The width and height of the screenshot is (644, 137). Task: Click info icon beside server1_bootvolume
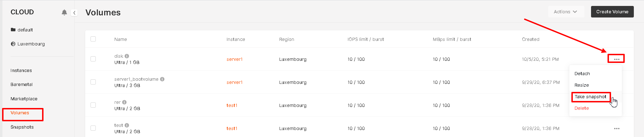pos(162,79)
